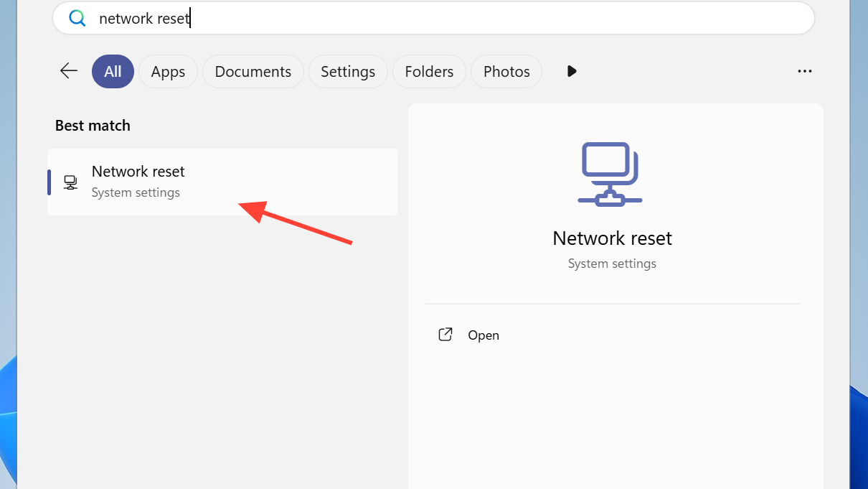Image resolution: width=868 pixels, height=489 pixels.
Task: Filter results by Documents
Action: [x=253, y=72]
